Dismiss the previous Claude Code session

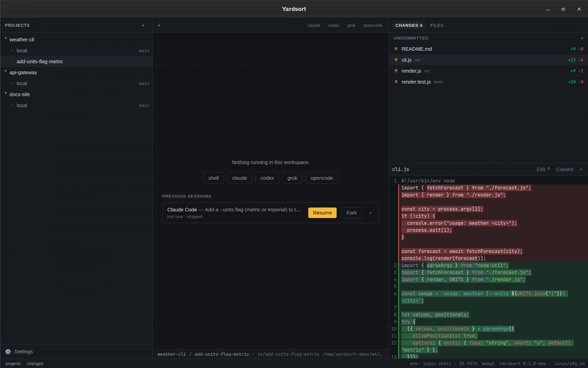370,213
